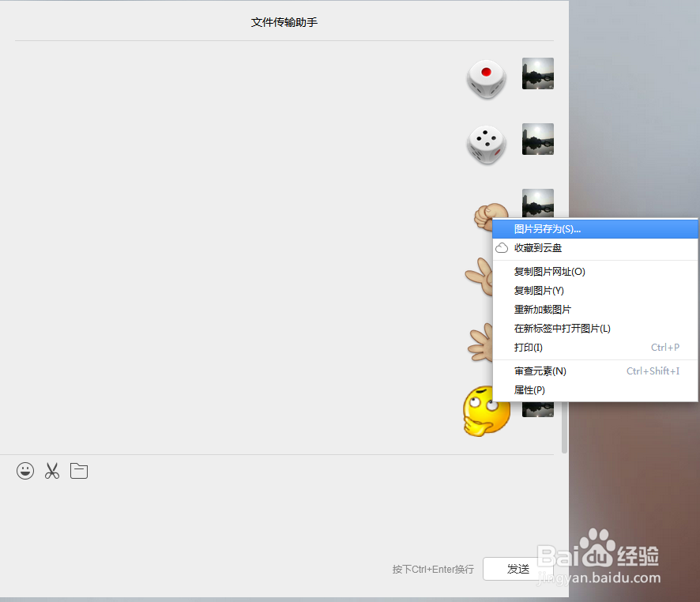Image resolution: width=700 pixels, height=602 pixels.
Task: Click the cloud icon beside 收藏到云盘
Action: (x=502, y=248)
